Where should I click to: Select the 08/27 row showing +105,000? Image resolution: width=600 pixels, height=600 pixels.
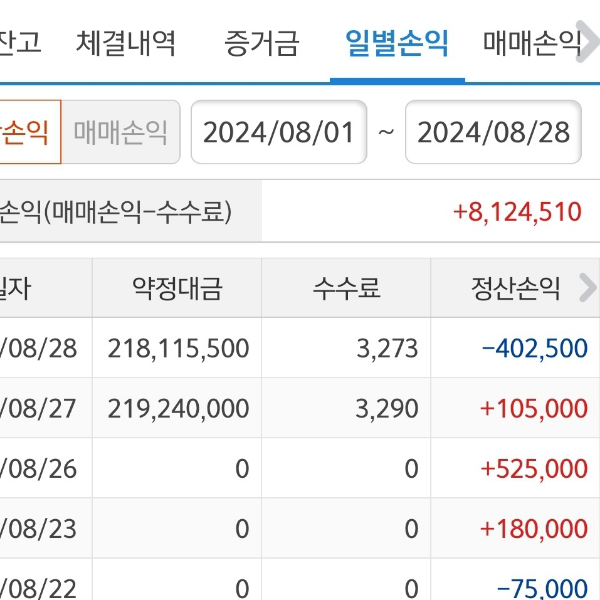click(x=300, y=408)
